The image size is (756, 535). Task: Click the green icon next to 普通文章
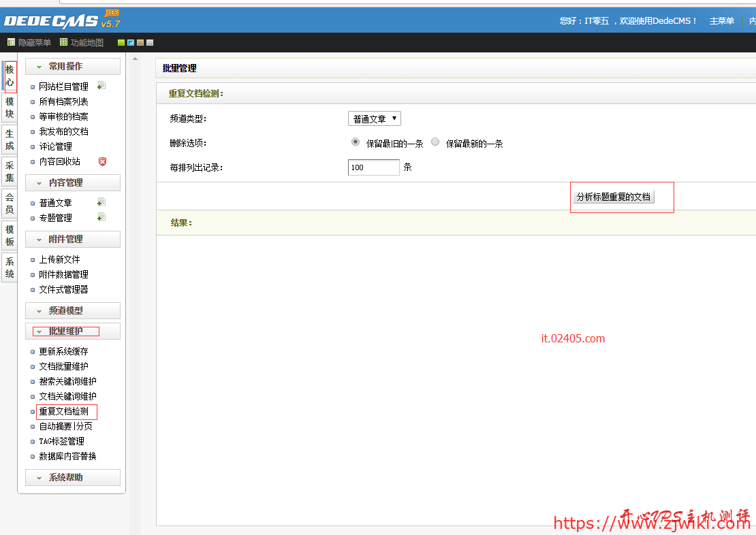101,201
